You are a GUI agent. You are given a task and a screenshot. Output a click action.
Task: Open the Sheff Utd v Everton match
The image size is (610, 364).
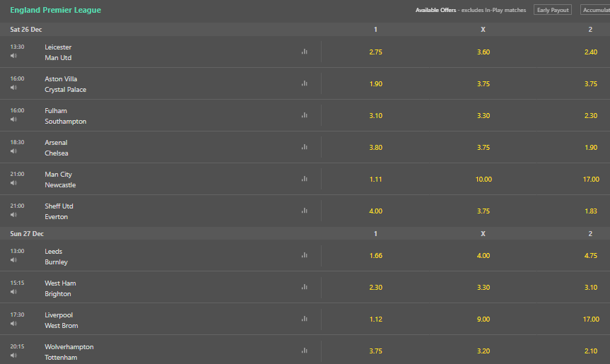[59, 211]
